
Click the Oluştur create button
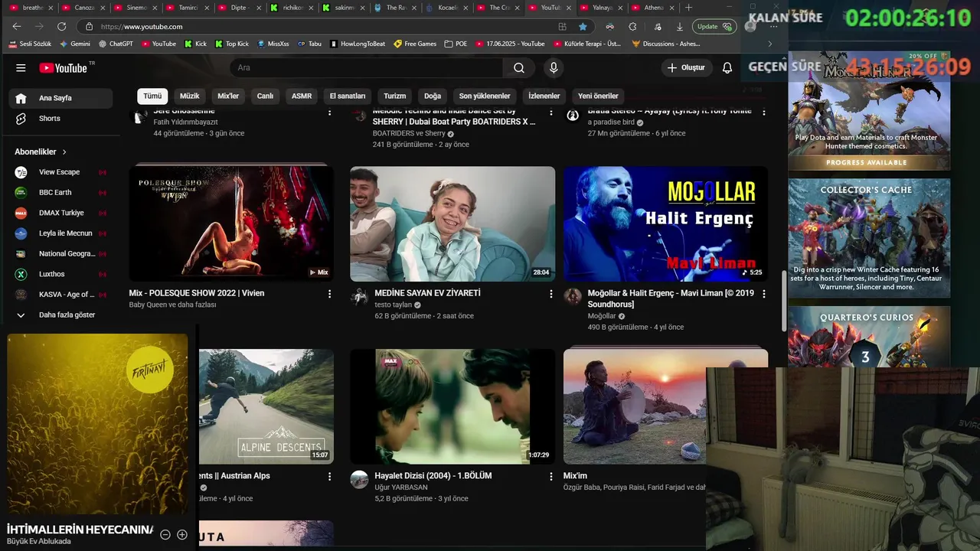click(x=686, y=67)
